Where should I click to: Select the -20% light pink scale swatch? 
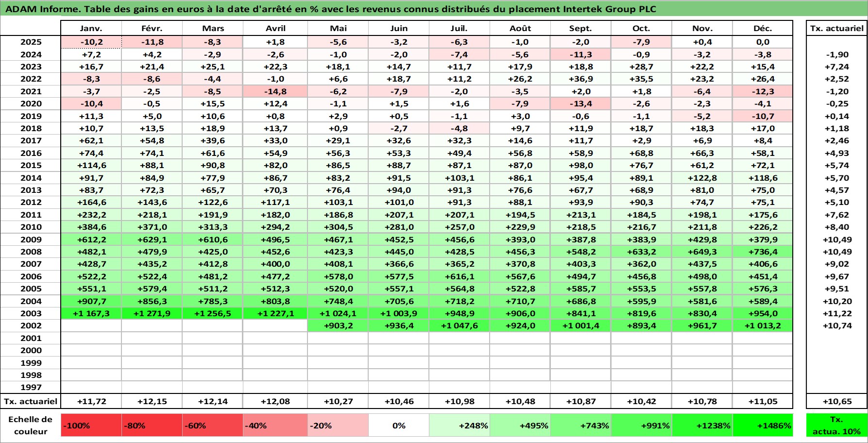tap(338, 426)
